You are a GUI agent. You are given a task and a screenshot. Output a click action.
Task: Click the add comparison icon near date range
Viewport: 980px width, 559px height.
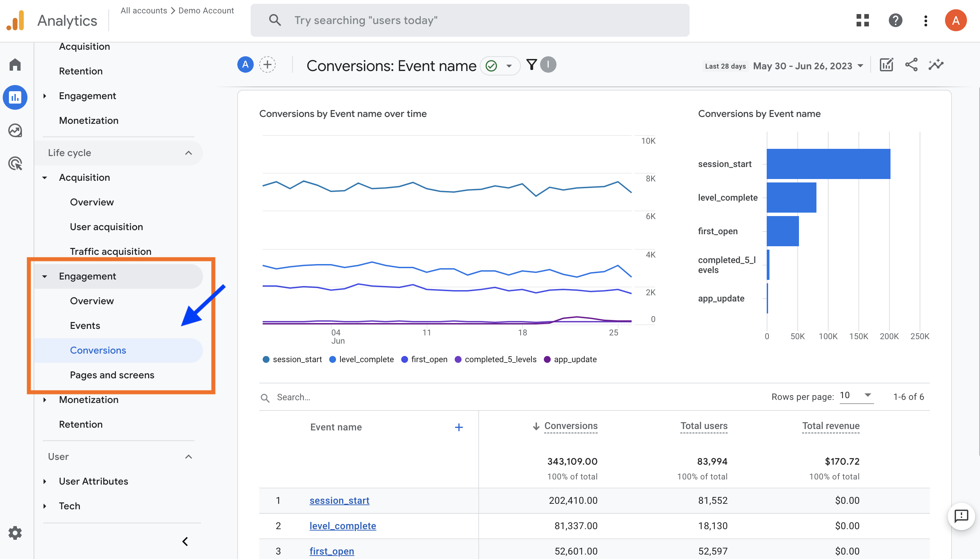click(267, 65)
